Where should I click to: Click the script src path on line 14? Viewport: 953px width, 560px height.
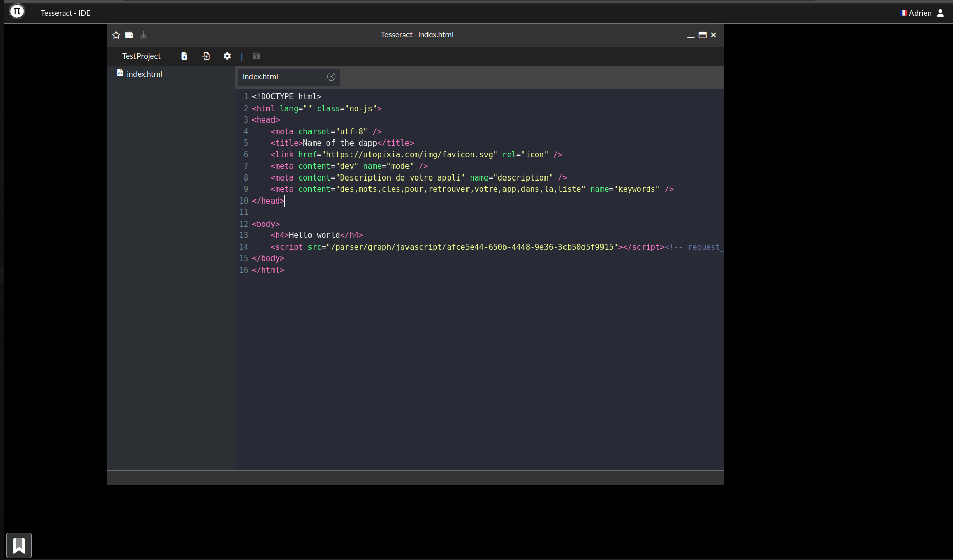[x=472, y=247]
